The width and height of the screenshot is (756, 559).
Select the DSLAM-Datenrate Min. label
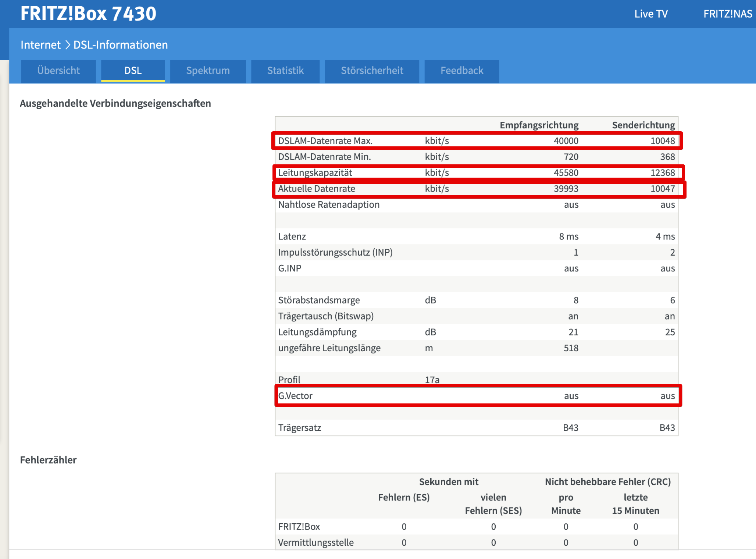324,157
